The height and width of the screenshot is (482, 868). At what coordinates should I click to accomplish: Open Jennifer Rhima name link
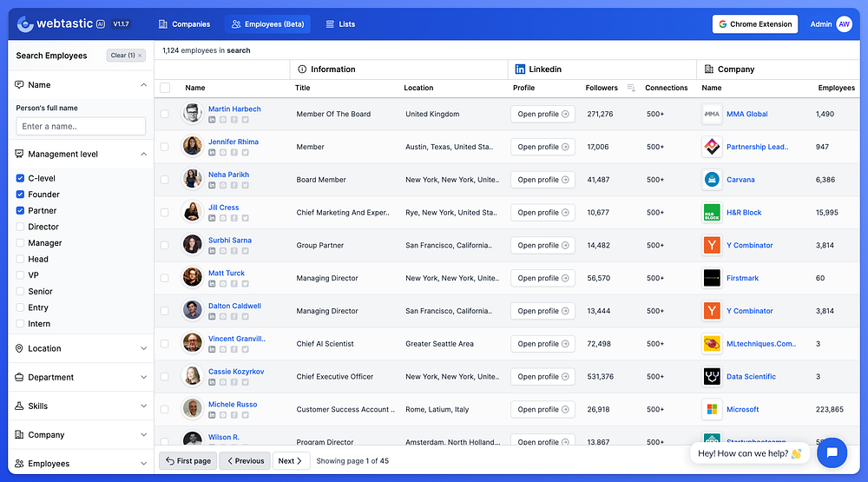coord(233,142)
